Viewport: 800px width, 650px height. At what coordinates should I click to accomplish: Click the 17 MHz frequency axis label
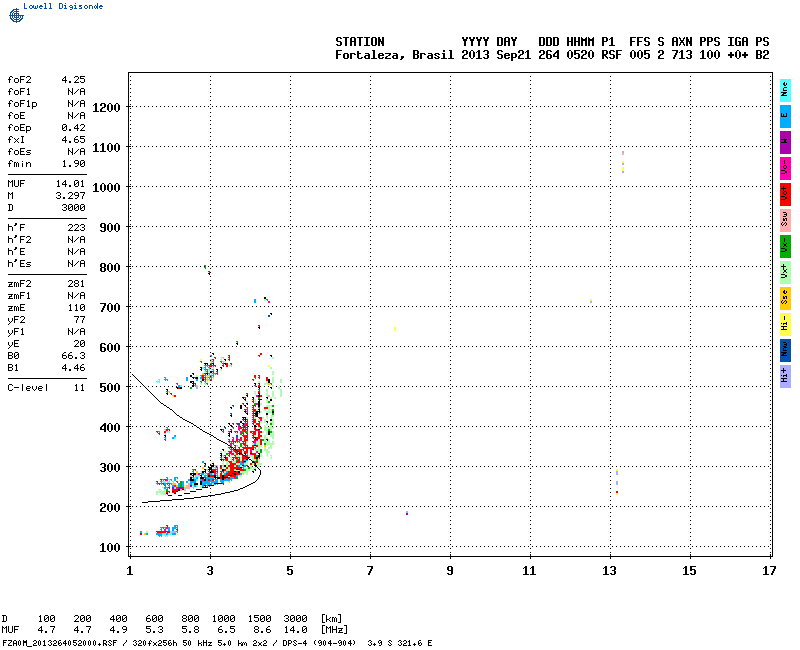point(768,571)
